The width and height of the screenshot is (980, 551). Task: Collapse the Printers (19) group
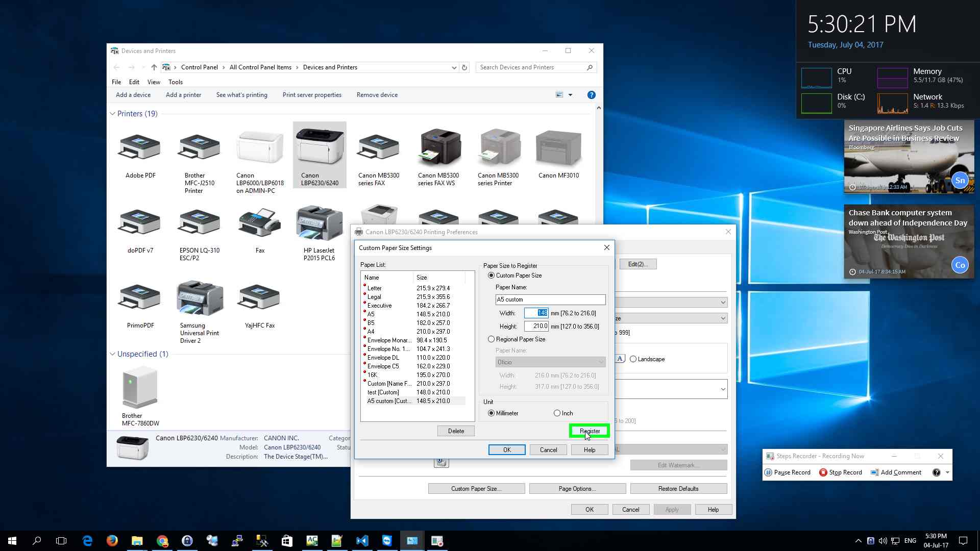(112, 114)
